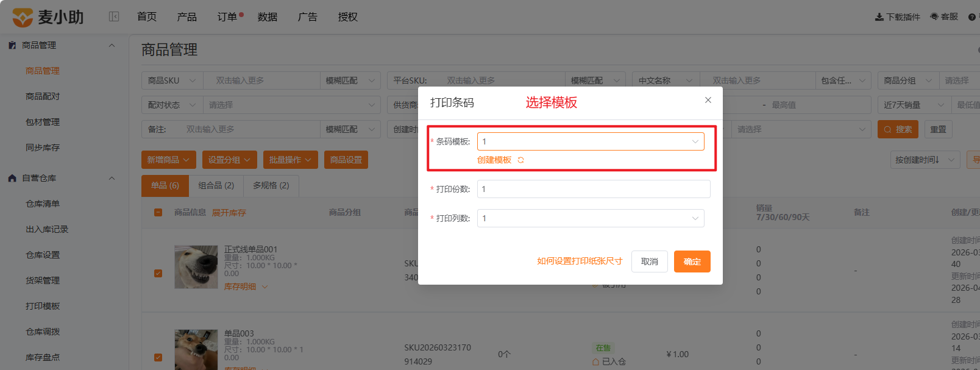
Task: Open the 单品003 product thumbnail
Action: click(196, 350)
